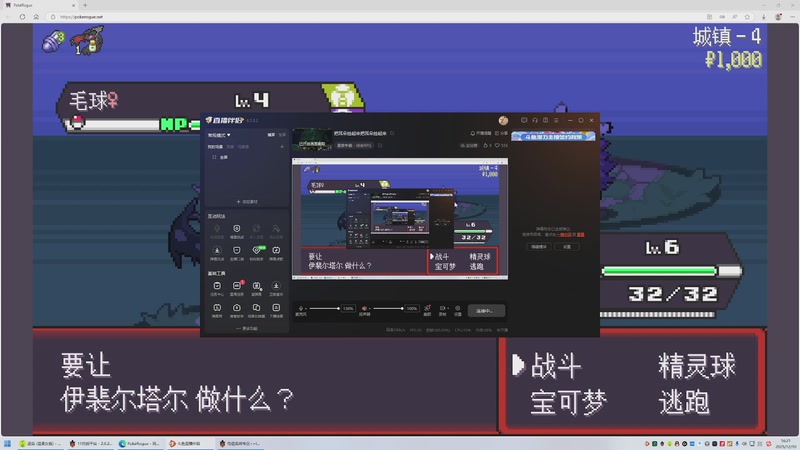Image resolution: width=800 pixels, height=450 pixels.
Task: Click orange link text in danmaku panel
Action: [564, 235]
